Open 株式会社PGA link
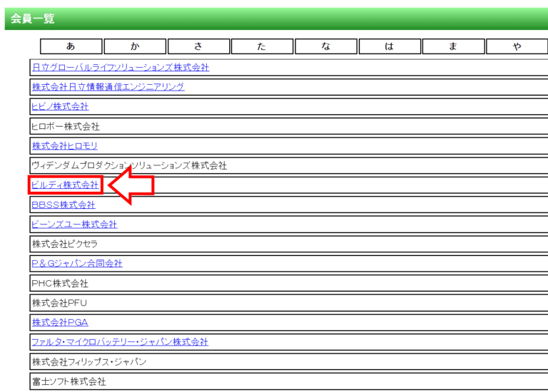The image size is (548, 392). tap(60, 323)
